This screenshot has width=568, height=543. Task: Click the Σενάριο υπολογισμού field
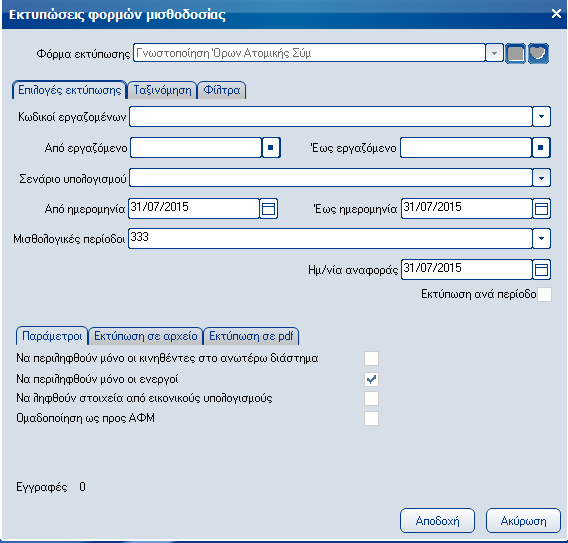click(x=331, y=178)
